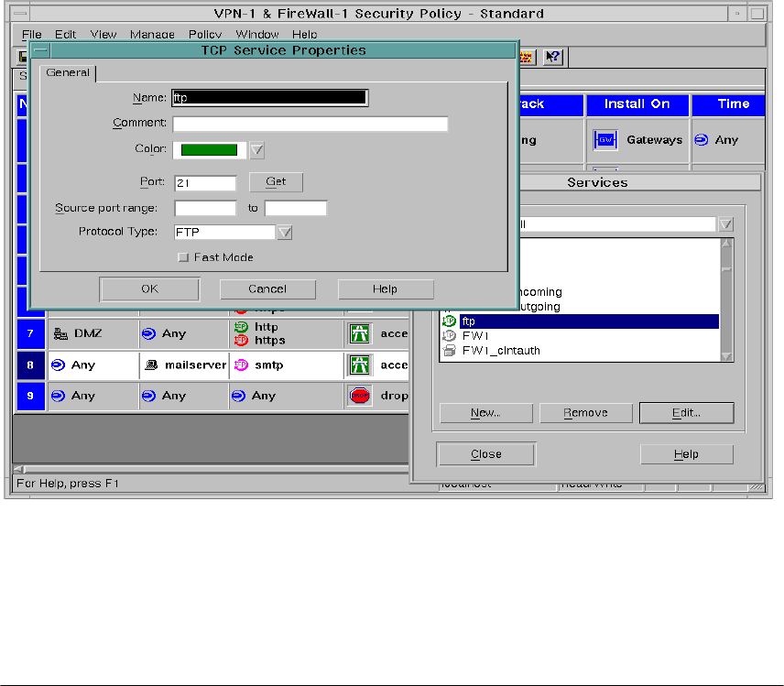784x686 pixels.
Task: Click the firewall brick toolbar icon
Action: click(x=527, y=57)
